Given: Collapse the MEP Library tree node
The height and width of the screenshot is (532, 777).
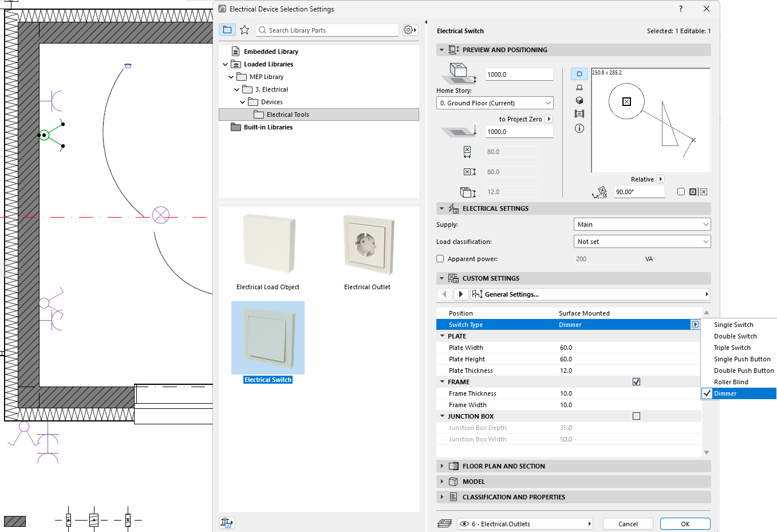Looking at the screenshot, I should 231,77.
